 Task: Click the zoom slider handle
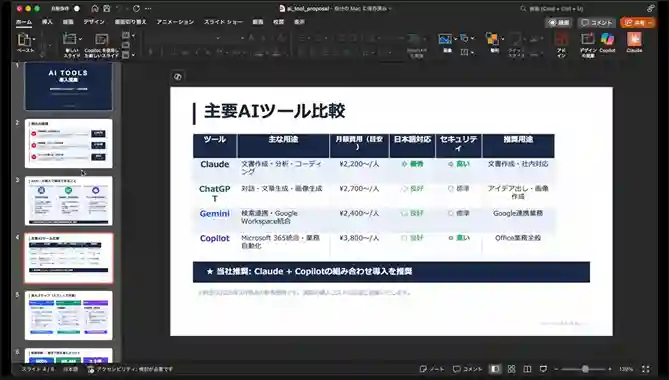click(x=585, y=369)
